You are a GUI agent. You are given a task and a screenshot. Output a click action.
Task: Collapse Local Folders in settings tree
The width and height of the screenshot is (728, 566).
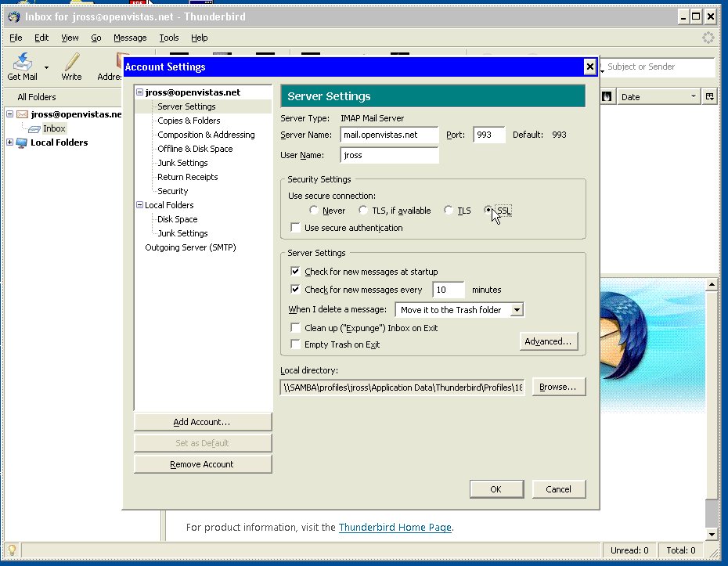(139, 205)
